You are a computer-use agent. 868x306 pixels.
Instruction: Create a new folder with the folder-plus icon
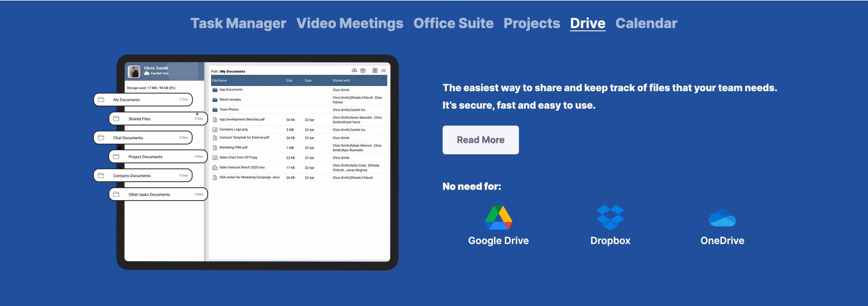363,71
